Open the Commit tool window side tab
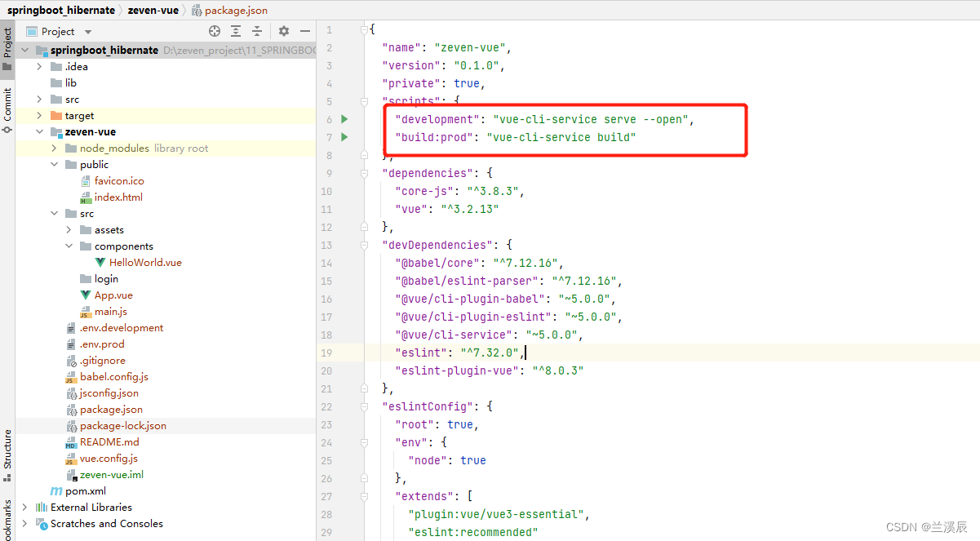The height and width of the screenshot is (541, 980). [7, 110]
